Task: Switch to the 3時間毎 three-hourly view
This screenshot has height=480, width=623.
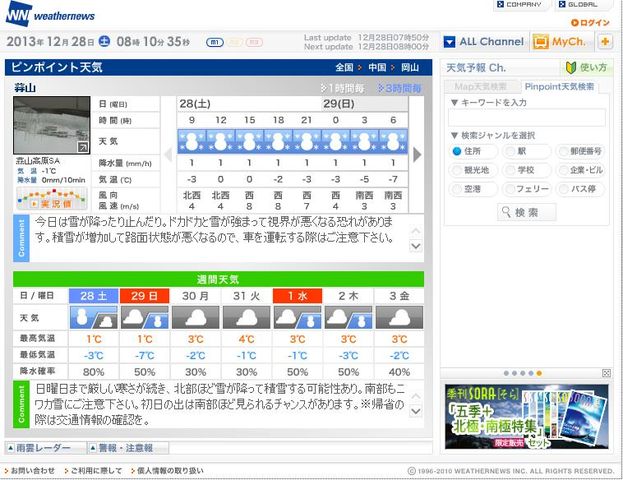Action: (399, 88)
